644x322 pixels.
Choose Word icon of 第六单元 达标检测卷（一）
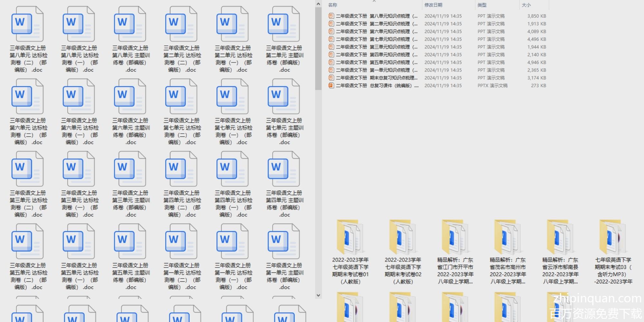[79, 97]
